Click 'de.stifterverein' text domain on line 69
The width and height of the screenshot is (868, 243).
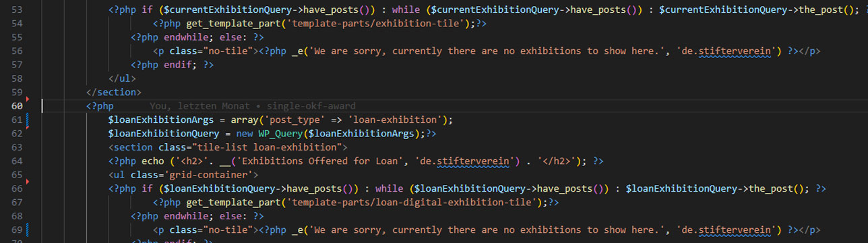(726, 230)
